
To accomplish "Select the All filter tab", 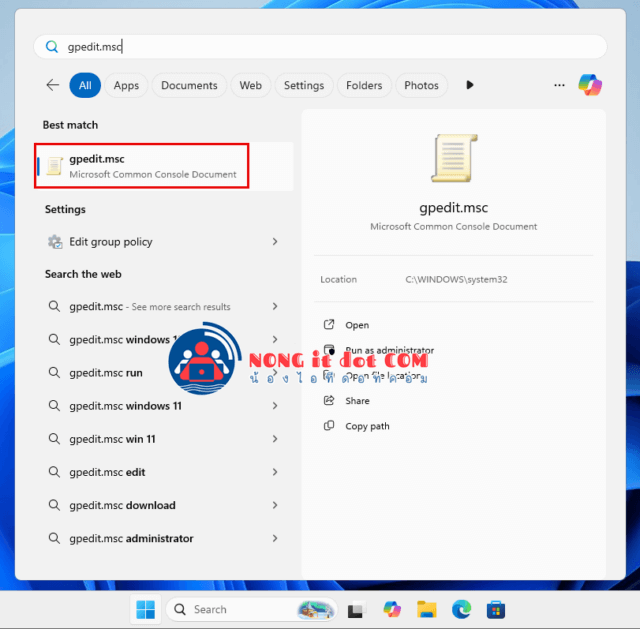I will coord(85,85).
